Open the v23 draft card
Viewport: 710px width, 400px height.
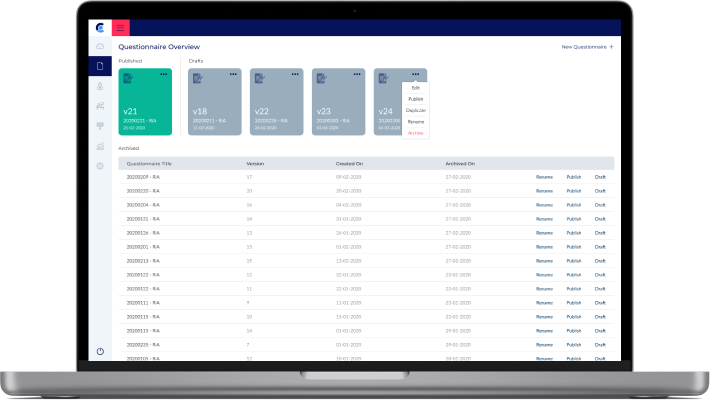tap(339, 101)
